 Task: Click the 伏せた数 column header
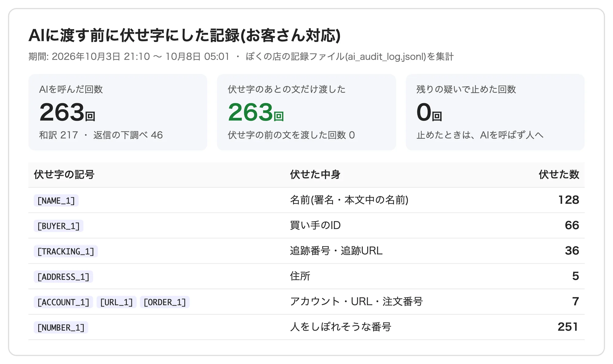click(559, 175)
